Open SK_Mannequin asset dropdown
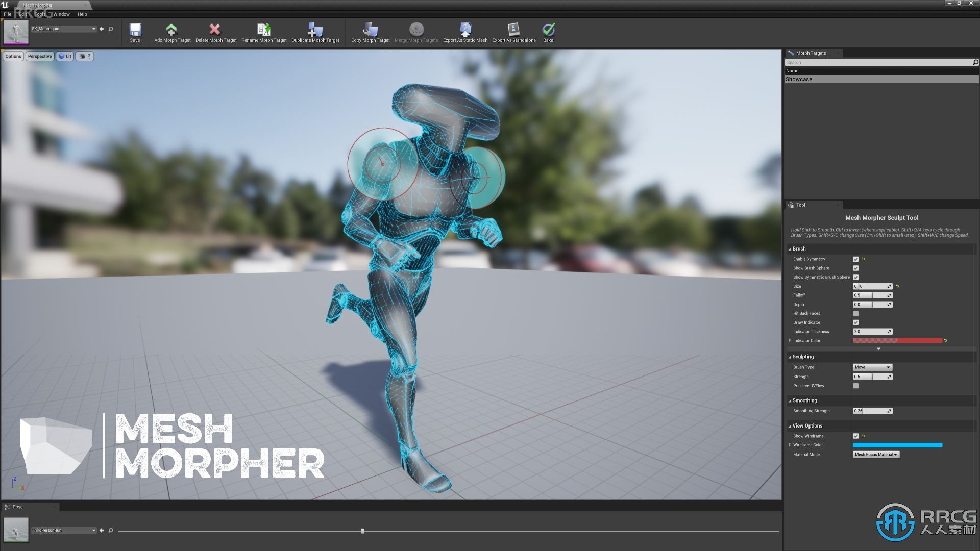This screenshot has height=551, width=980. coord(63,29)
